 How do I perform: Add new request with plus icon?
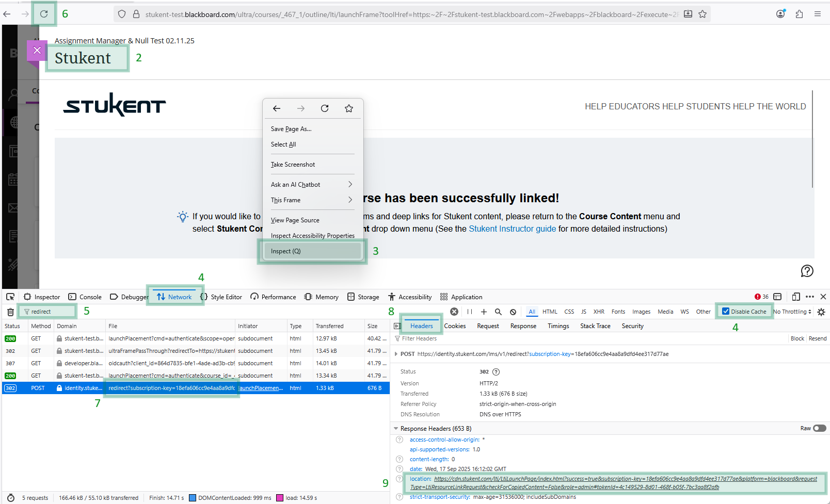pos(484,312)
